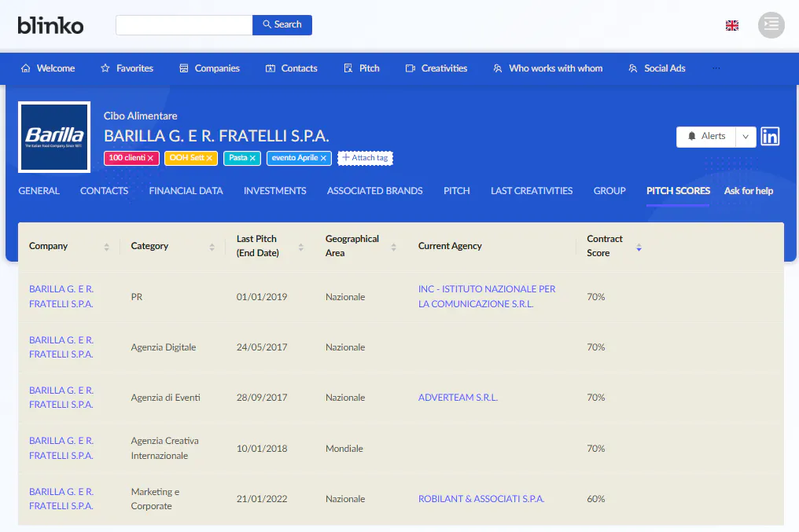Open ROBILANT & ASSOCIATI S.P.A. link
Image resolution: width=799 pixels, height=532 pixels.
(x=481, y=499)
